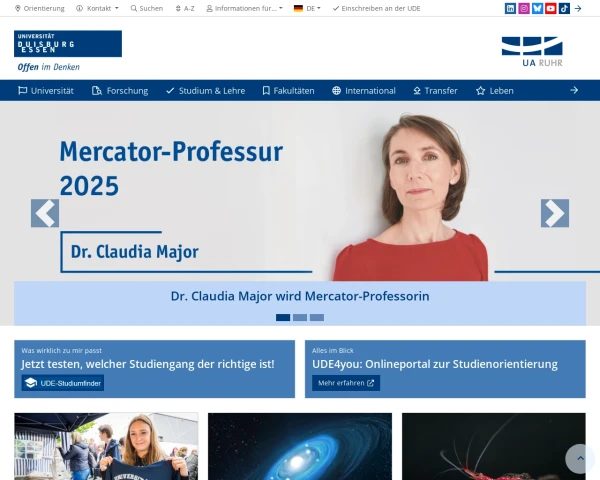600x480 pixels.
Task: Open Orientierung in the top bar
Action: [39, 8]
